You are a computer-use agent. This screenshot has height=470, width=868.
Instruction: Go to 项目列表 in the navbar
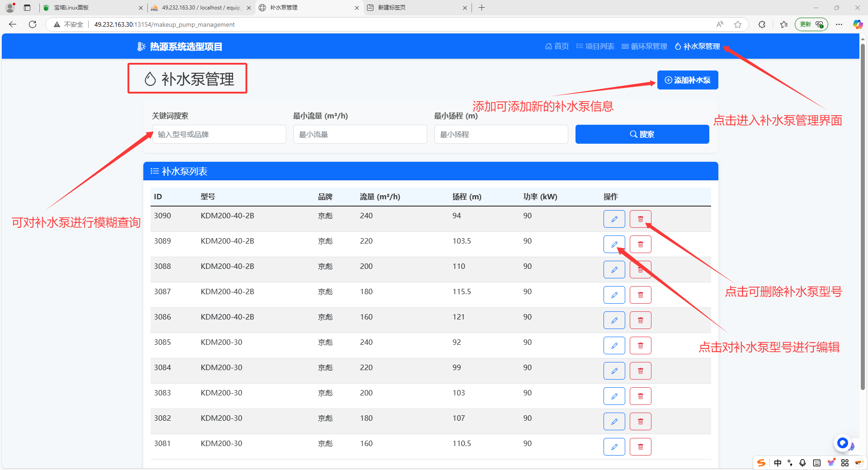(x=595, y=46)
